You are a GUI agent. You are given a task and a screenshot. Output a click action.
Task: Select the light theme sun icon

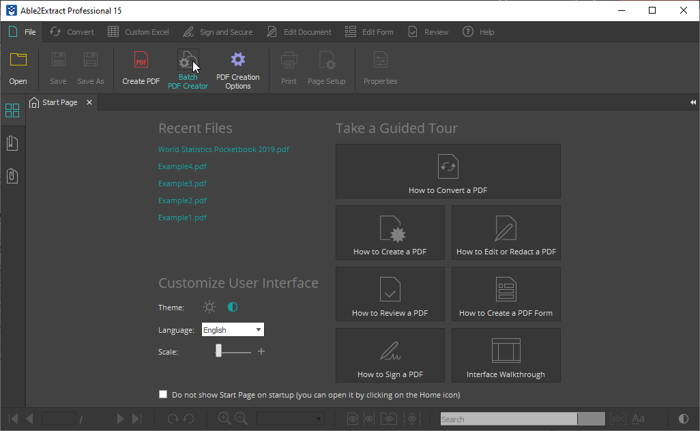[x=209, y=307]
